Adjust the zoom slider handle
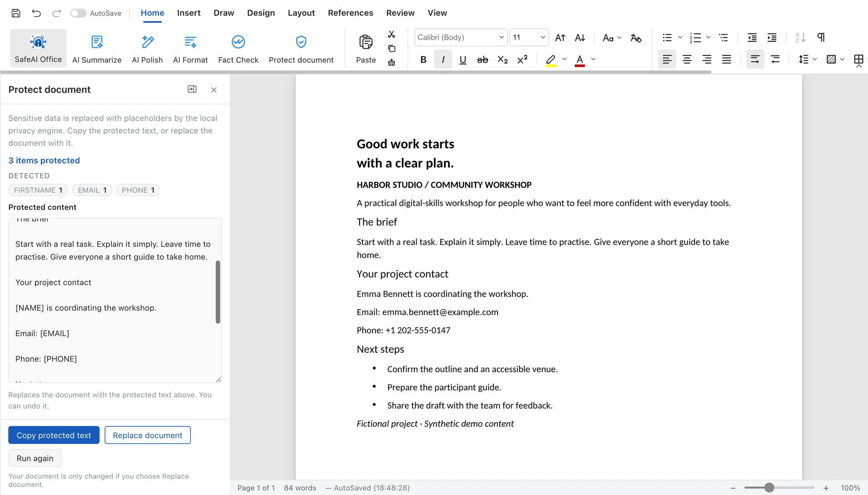 [x=769, y=488]
